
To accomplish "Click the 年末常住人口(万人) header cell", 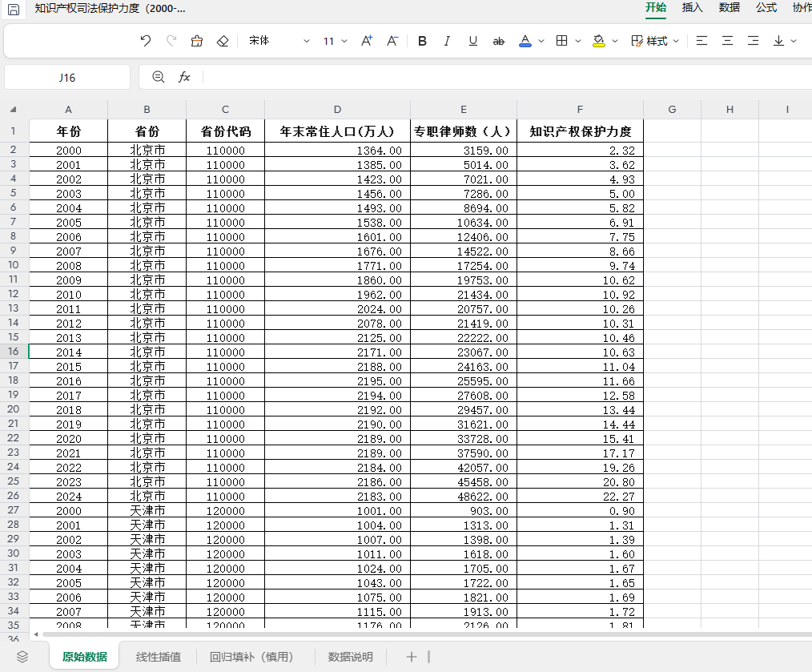I will point(337,131).
